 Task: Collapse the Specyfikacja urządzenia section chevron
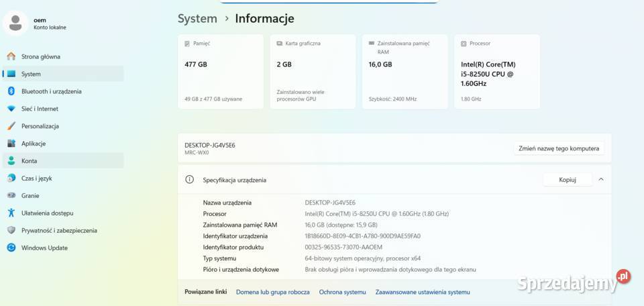(601, 179)
